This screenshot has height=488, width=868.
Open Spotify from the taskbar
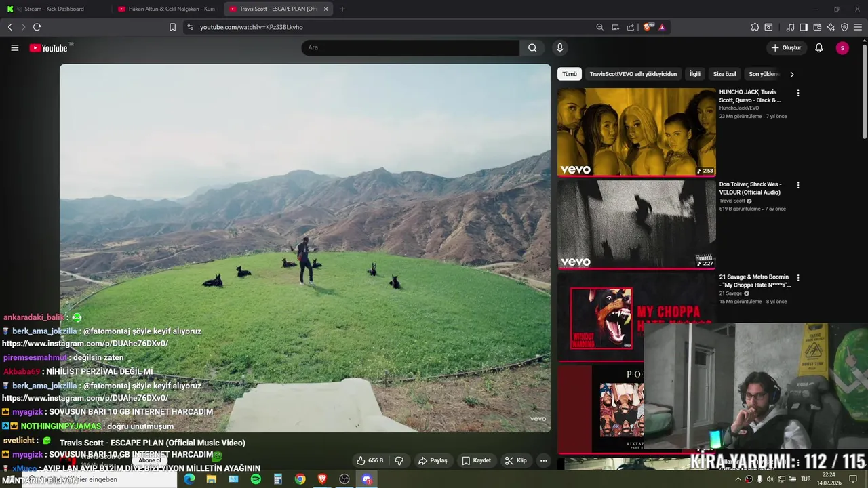[256, 479]
